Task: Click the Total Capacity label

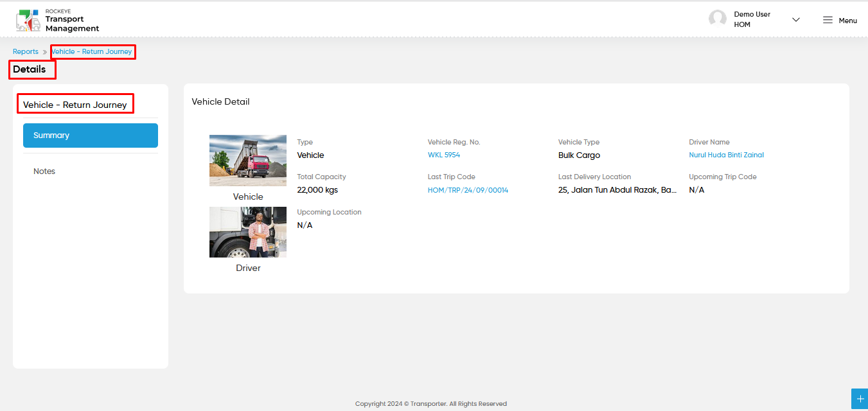Action: click(322, 177)
